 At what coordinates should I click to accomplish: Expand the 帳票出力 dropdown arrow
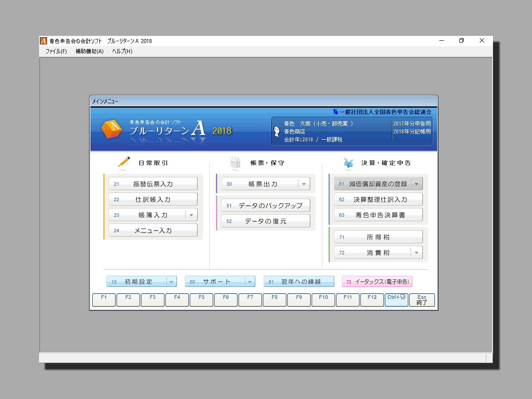tap(304, 184)
